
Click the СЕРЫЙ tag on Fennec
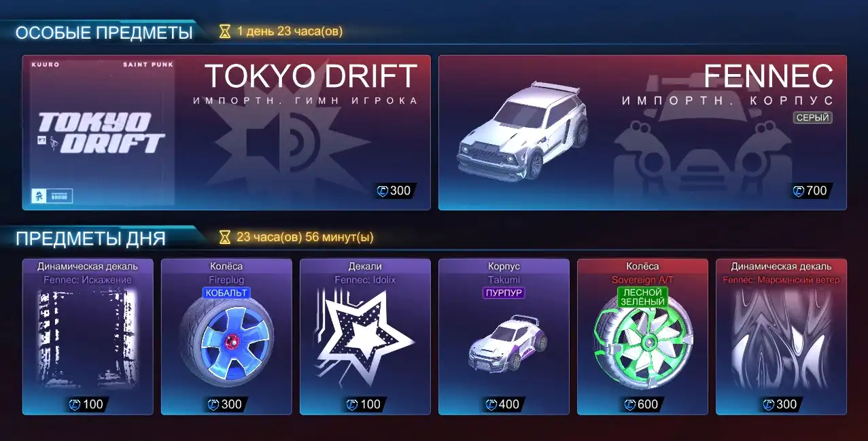tap(813, 118)
